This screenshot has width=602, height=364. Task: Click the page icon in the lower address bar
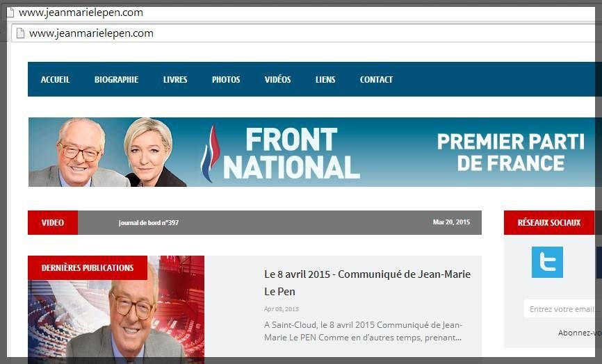point(20,33)
